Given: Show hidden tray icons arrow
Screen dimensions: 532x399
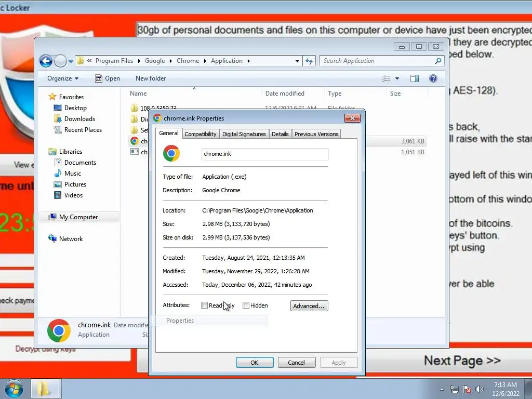Looking at the screenshot, I should (442, 389).
